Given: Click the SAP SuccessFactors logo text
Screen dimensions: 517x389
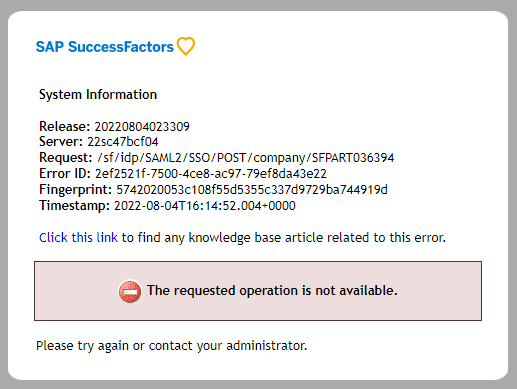Looking at the screenshot, I should pos(105,47).
